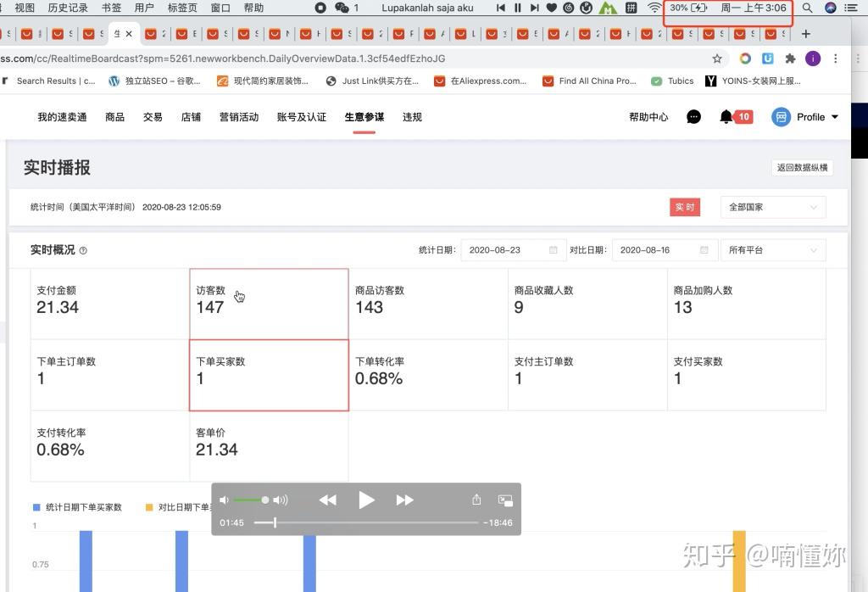
Task: Click the red 实时 button
Action: click(x=685, y=207)
